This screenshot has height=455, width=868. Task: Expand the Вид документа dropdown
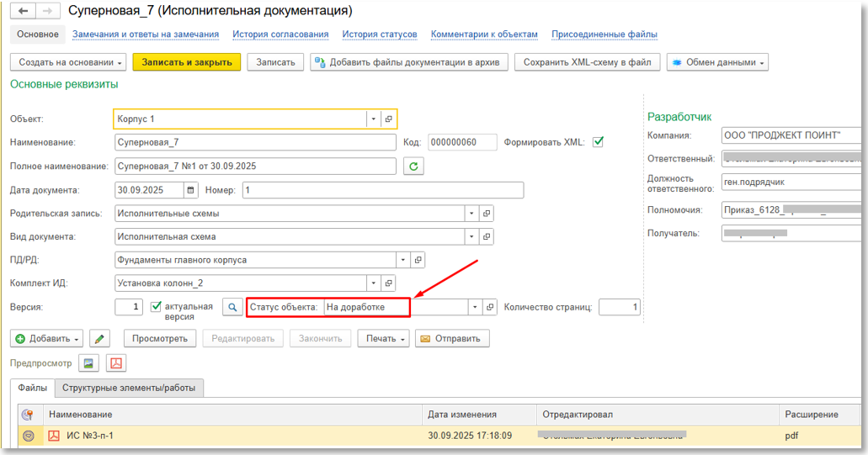click(x=471, y=237)
